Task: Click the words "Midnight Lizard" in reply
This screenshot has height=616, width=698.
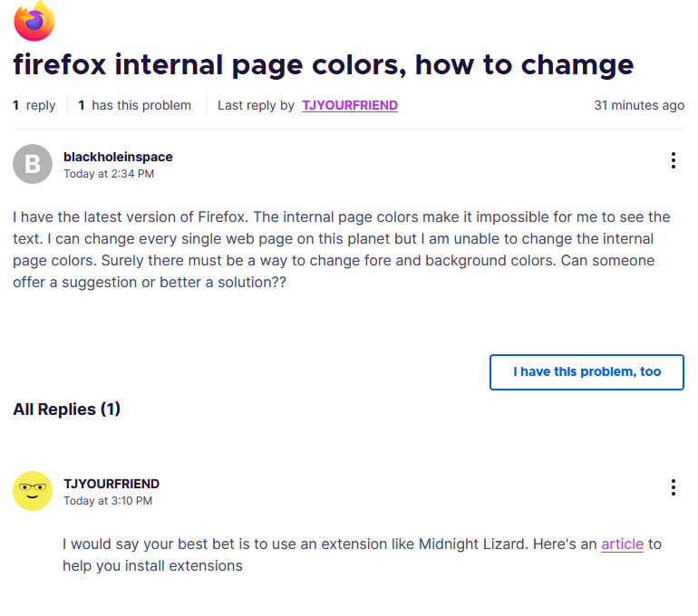Action: click(472, 544)
